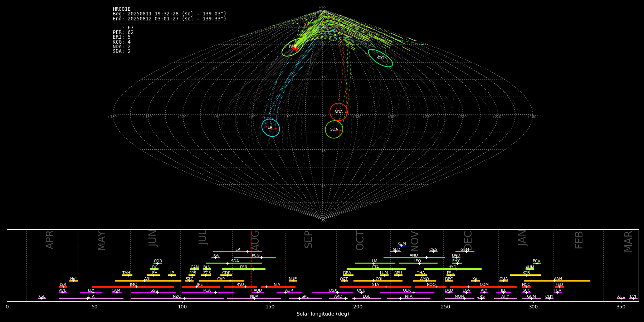Click the DEC month label in the timeline
644x322 pixels.
point(468,240)
